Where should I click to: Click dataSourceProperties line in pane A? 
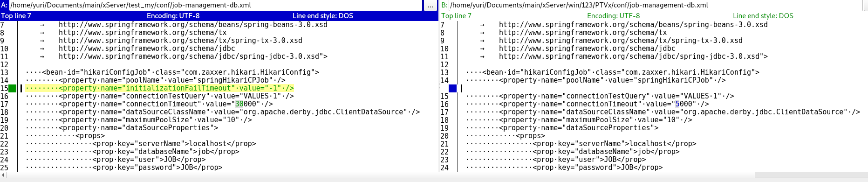coord(122,128)
